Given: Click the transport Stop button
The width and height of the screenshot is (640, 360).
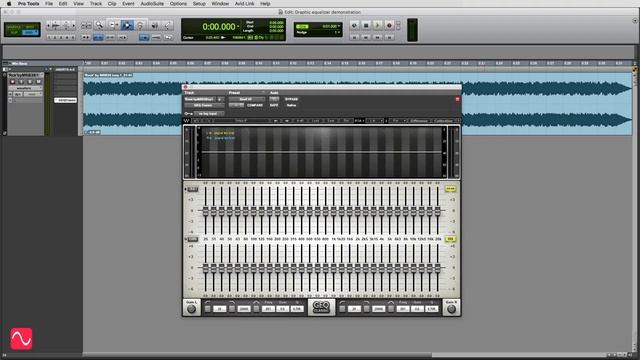Looking at the screenshot, I should pyautogui.click(x=366, y=25).
